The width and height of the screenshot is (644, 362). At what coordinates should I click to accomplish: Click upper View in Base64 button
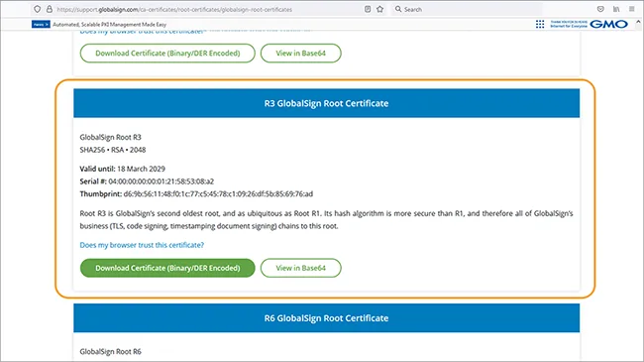click(x=300, y=54)
